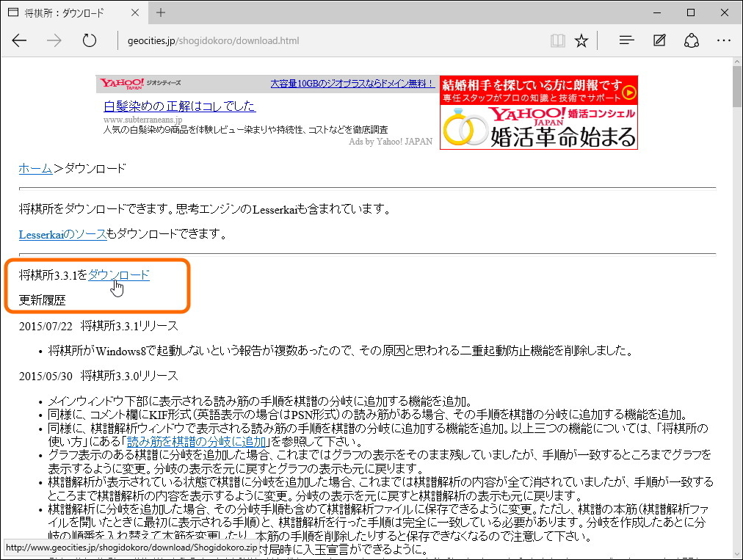Open Reading view in Edge

[558, 40]
